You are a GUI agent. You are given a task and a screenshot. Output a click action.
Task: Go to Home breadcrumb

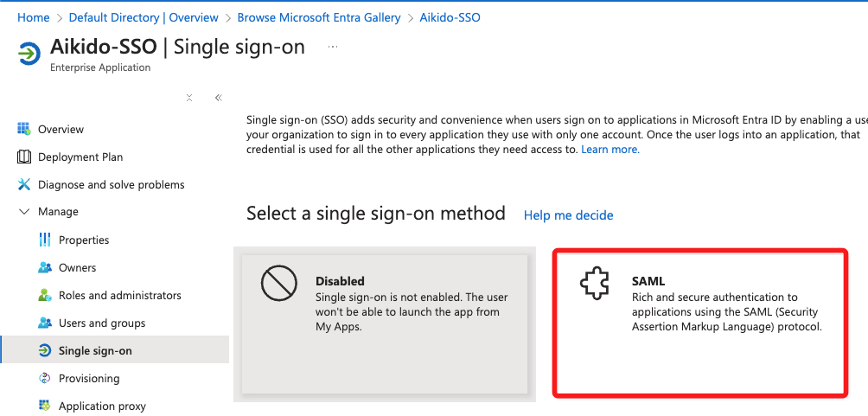33,17
